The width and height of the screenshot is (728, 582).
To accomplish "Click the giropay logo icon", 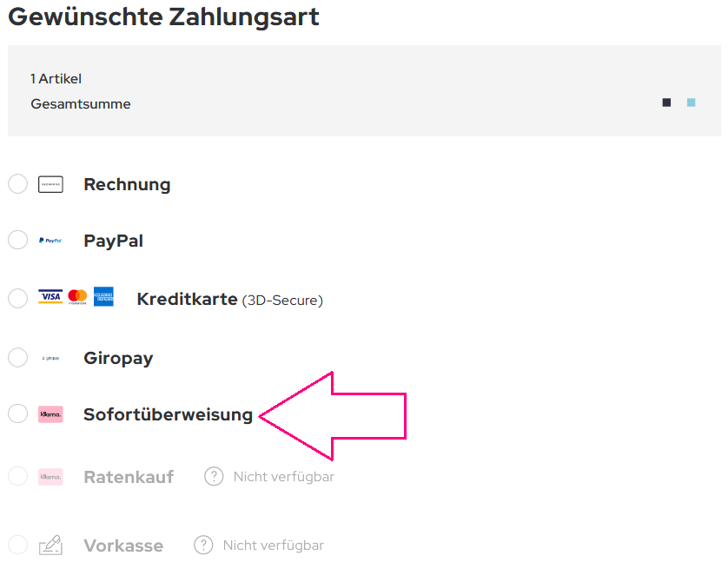I will pos(51,358).
